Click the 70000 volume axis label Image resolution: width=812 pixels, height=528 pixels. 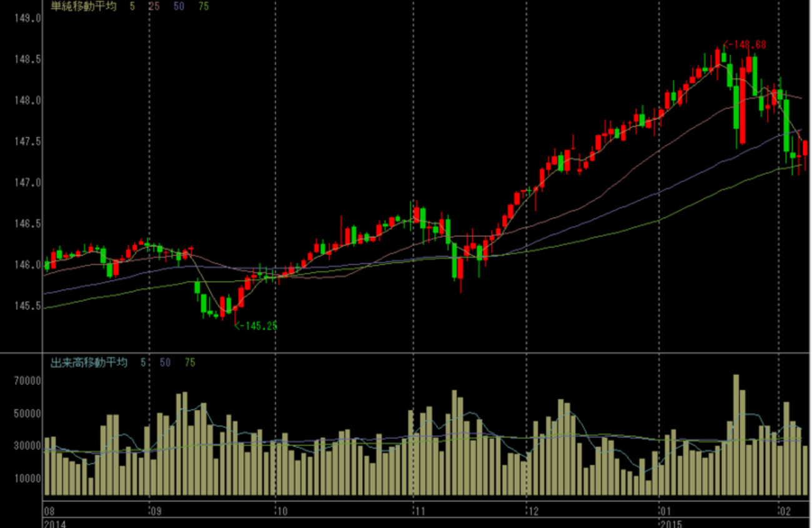(27, 381)
